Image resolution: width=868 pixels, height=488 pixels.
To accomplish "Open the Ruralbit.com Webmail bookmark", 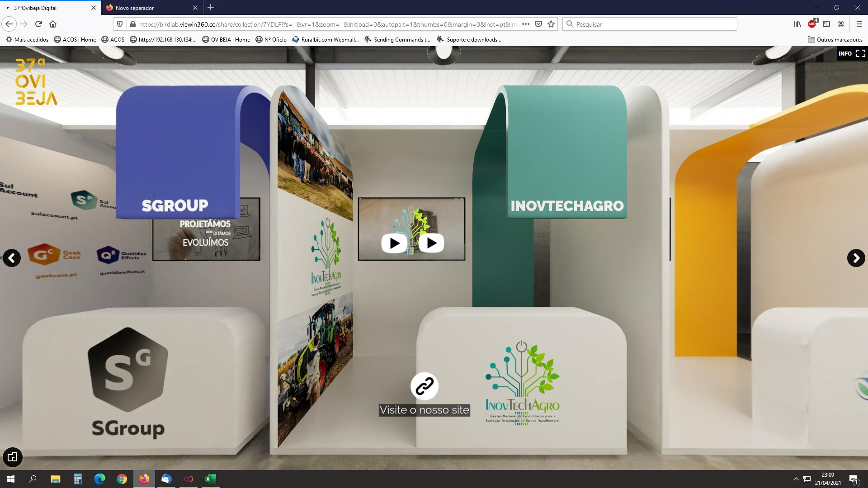I will [x=325, y=39].
